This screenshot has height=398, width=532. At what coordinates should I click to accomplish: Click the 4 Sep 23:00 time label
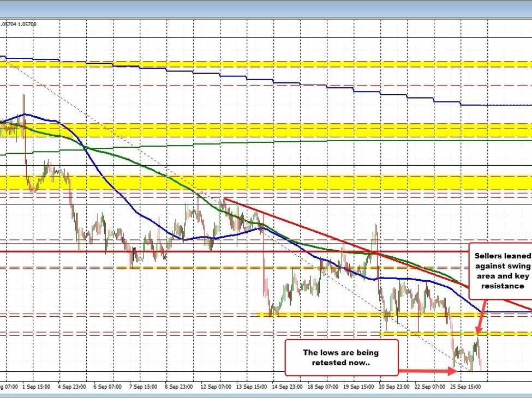pyautogui.click(x=71, y=387)
